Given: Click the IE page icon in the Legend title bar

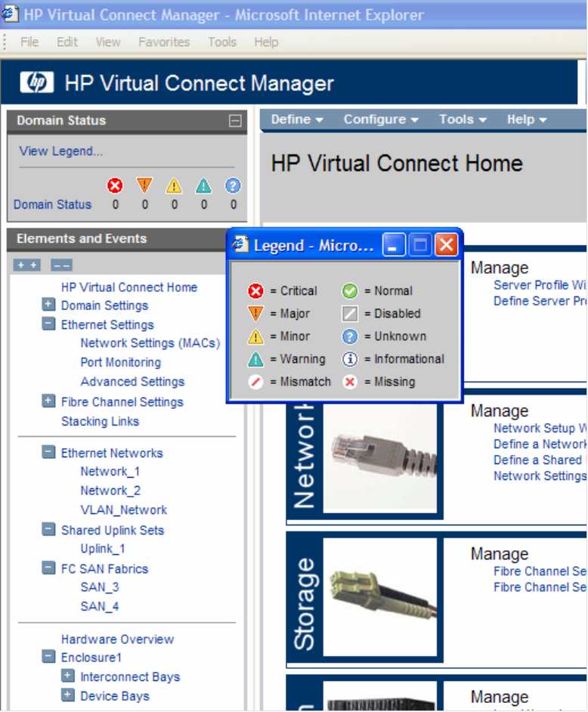Looking at the screenshot, I should (240, 245).
